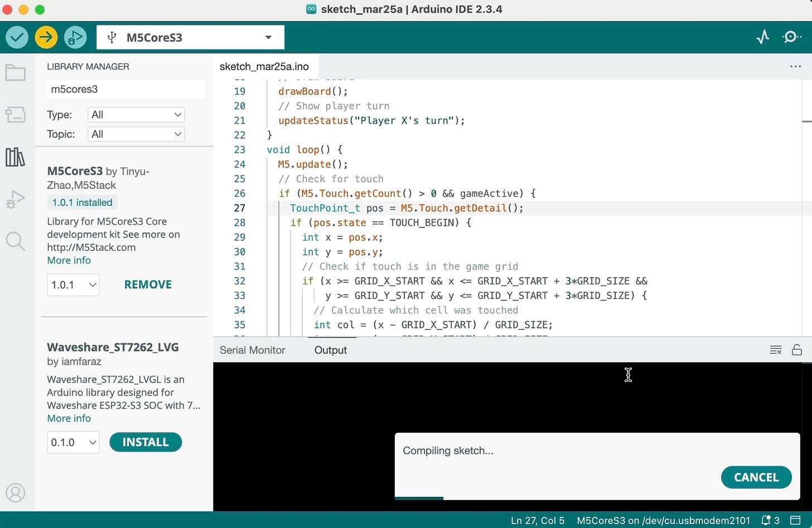Click the Ln 27, Col 5 status entry

click(538, 520)
